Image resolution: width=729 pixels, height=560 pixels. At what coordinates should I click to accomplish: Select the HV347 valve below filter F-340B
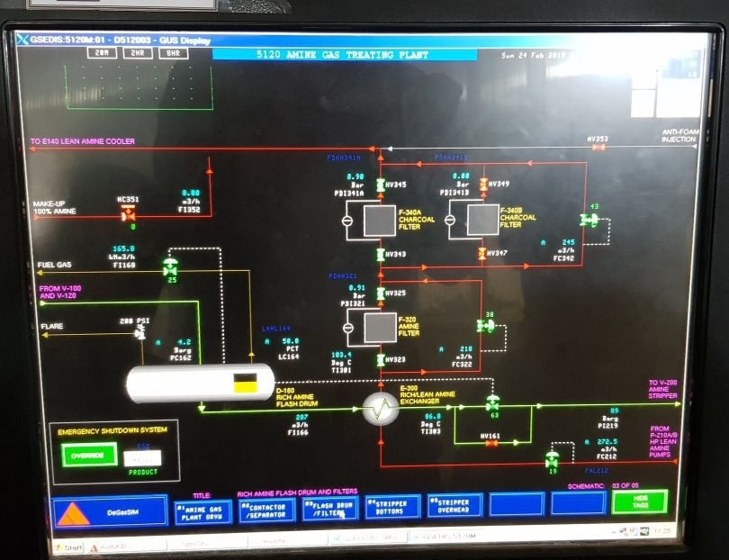(482, 254)
